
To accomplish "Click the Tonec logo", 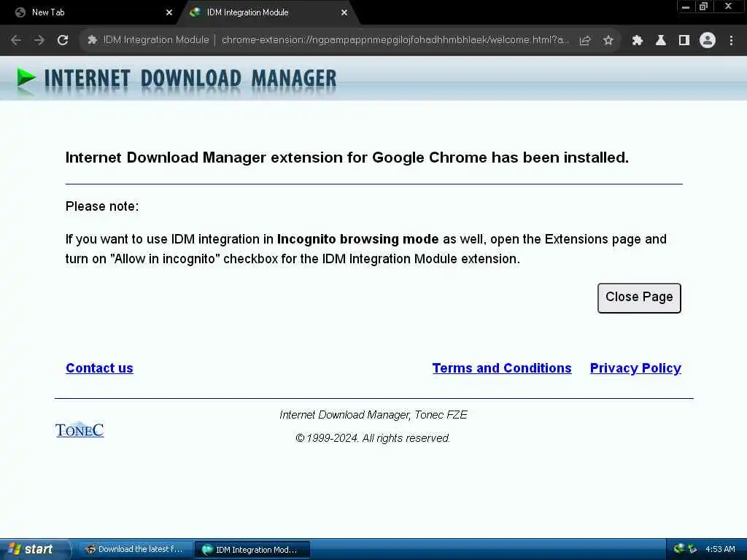I will [80, 430].
